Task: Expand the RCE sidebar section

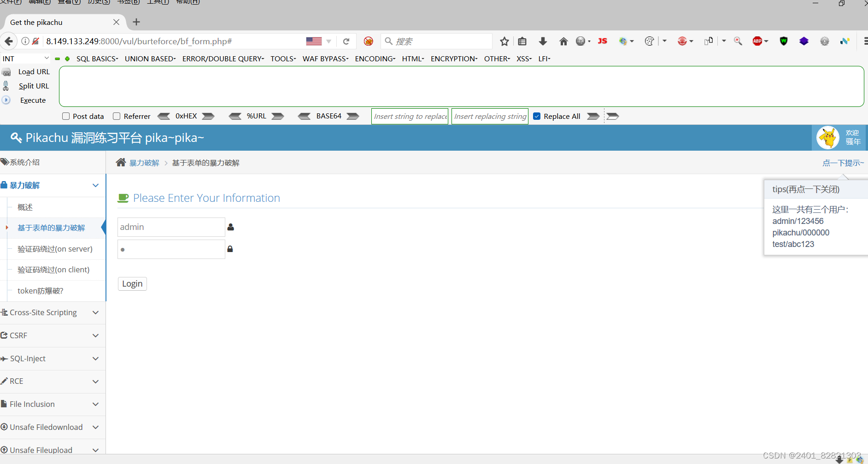Action: (x=53, y=381)
